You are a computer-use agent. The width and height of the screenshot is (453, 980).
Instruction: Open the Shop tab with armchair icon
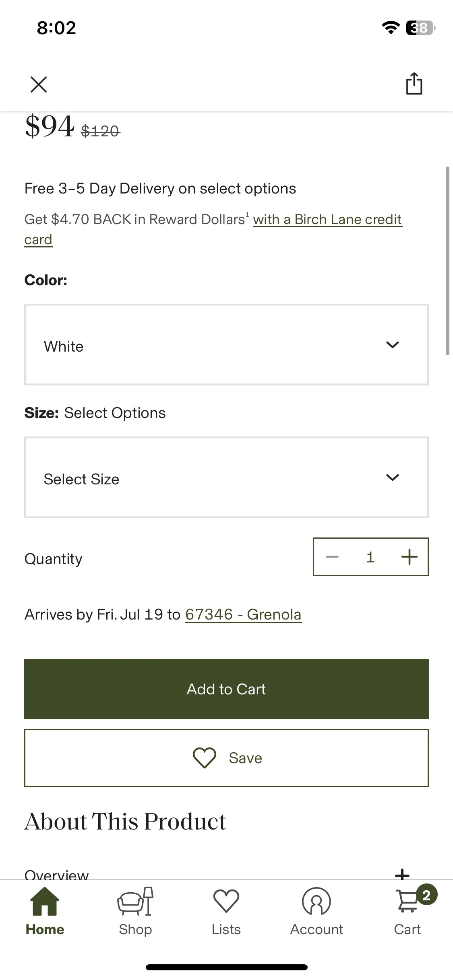click(x=135, y=912)
